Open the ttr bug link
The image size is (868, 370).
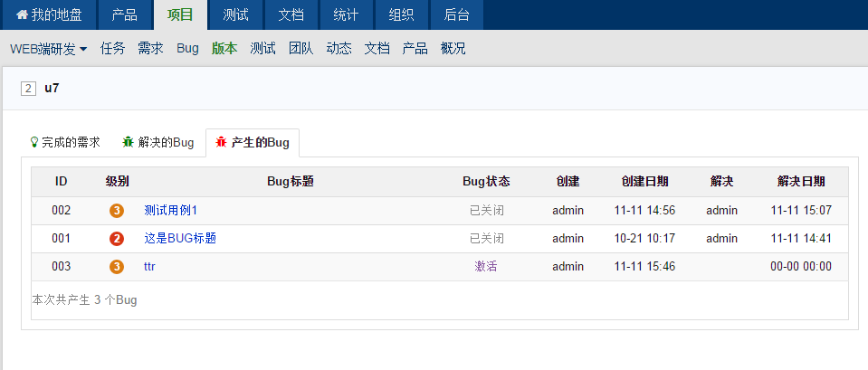(149, 267)
